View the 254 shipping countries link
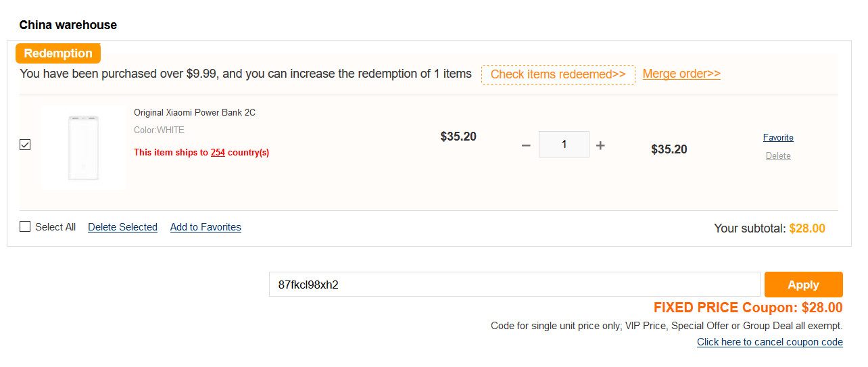868x367 pixels. click(x=218, y=153)
